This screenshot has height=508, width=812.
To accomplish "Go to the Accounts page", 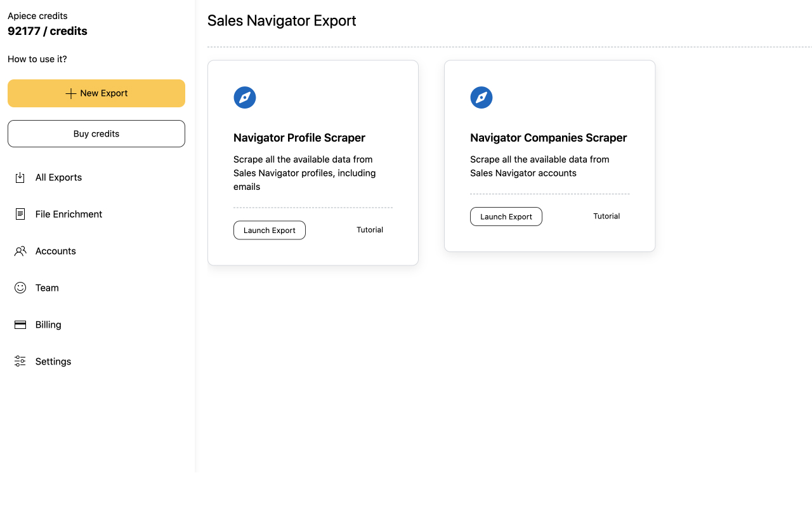I will click(x=55, y=251).
